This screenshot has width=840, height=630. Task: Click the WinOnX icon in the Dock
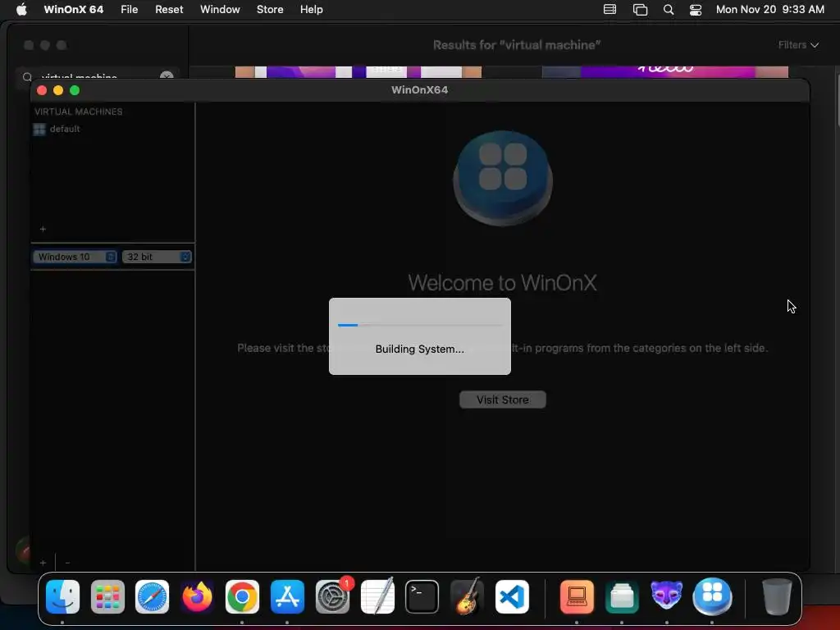[712, 596]
